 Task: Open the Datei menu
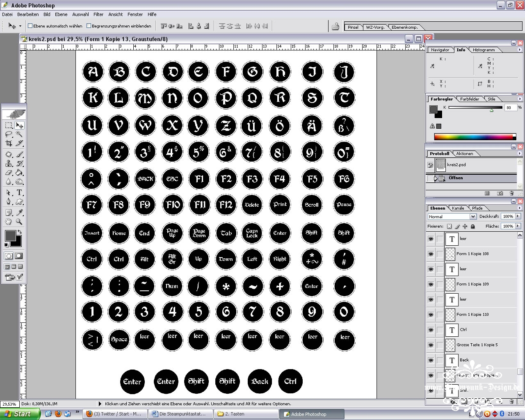coord(7,14)
